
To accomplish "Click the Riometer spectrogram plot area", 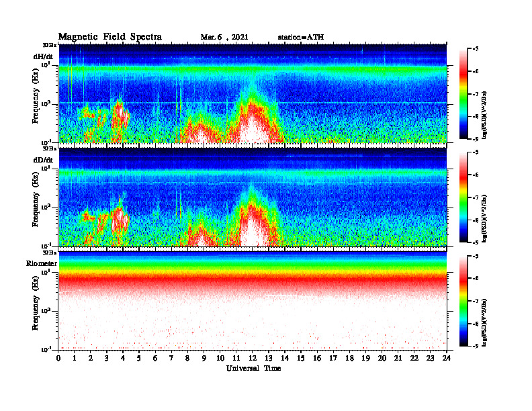I will click(253, 301).
